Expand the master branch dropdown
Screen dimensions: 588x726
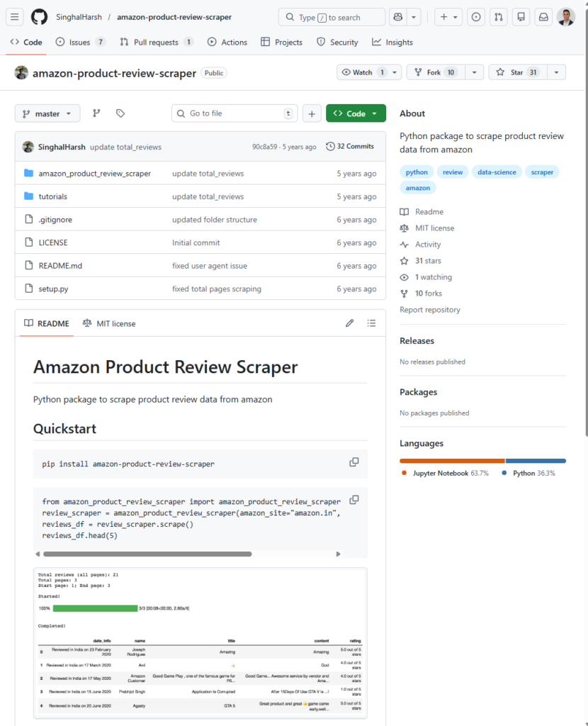click(47, 113)
